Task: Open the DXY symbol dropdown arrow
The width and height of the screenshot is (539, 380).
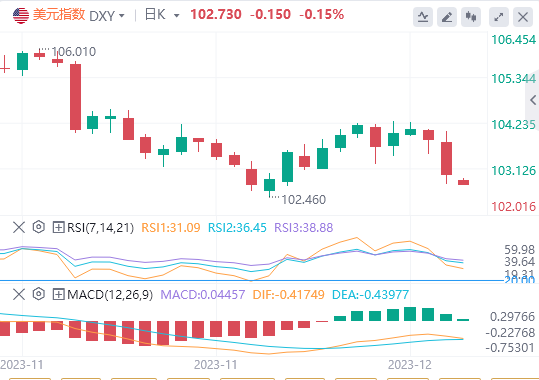Action: 121,16
